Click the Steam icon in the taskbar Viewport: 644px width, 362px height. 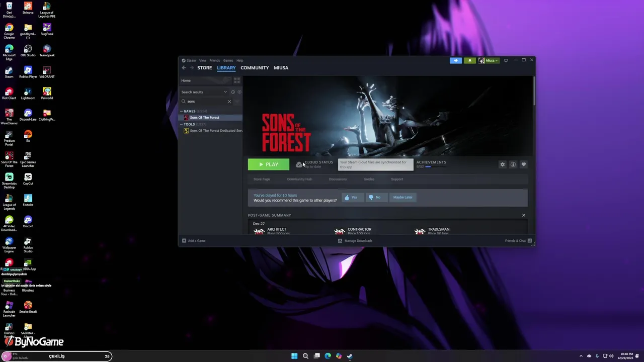coord(350,356)
